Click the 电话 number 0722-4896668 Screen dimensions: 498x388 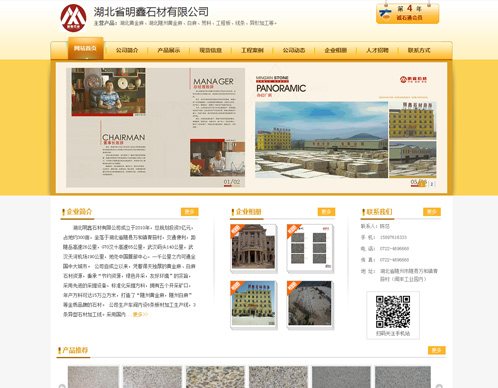point(394,249)
